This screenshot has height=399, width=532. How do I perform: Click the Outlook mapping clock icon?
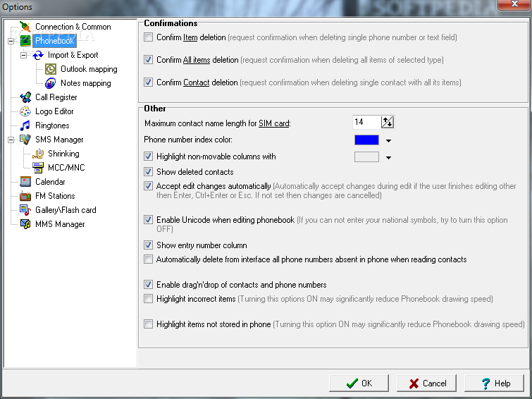(x=51, y=69)
